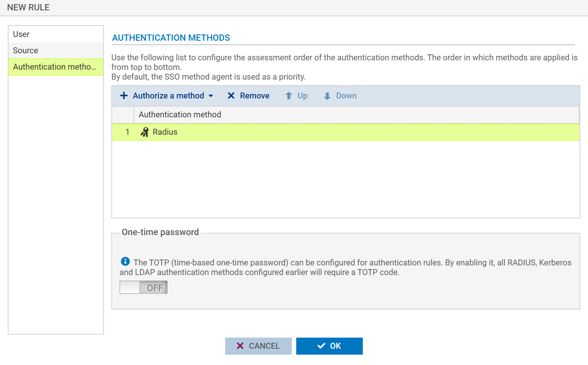Enable the TOTP one-time password toggle
Image resolution: width=588 pixels, height=365 pixels.
(143, 287)
